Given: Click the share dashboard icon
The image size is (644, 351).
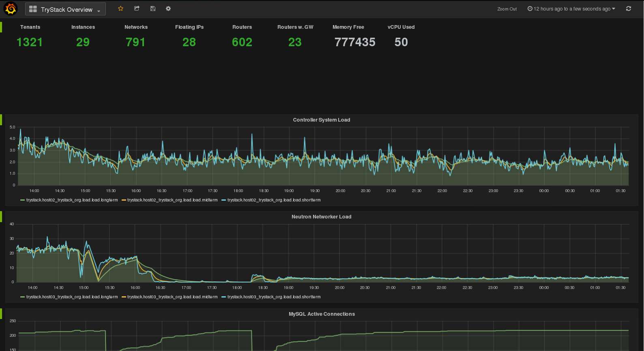Looking at the screenshot, I should click(x=137, y=9).
